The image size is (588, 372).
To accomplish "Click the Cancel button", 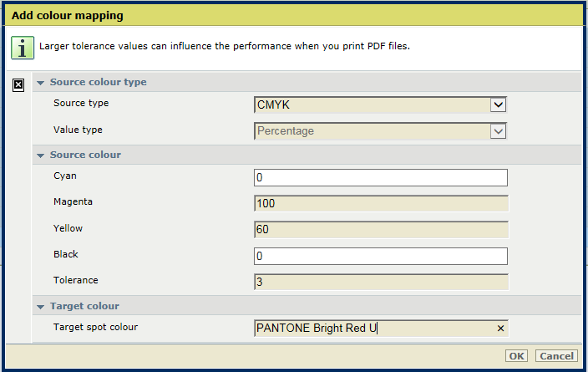I will click(x=556, y=356).
